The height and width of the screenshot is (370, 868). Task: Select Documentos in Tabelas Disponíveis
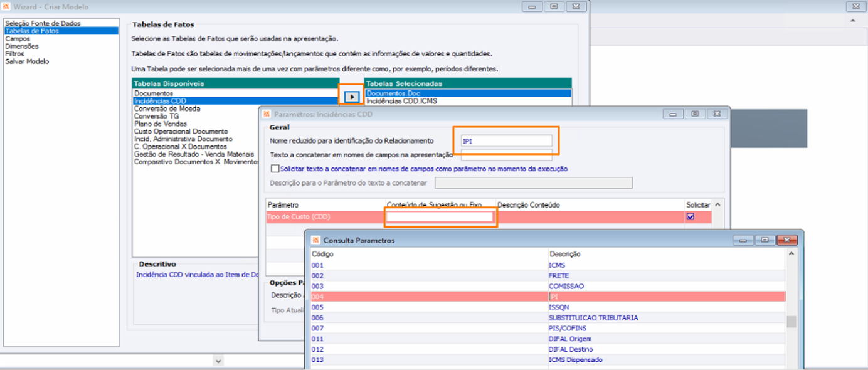click(154, 93)
